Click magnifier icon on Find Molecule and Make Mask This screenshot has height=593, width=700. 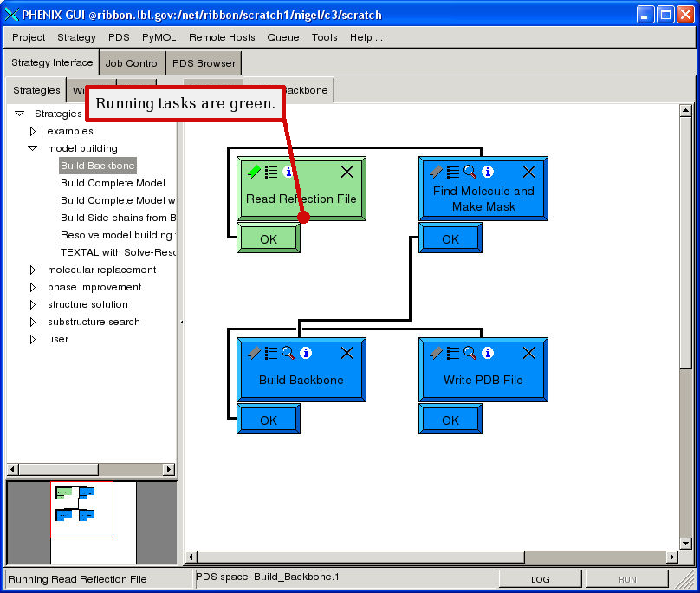coord(470,172)
